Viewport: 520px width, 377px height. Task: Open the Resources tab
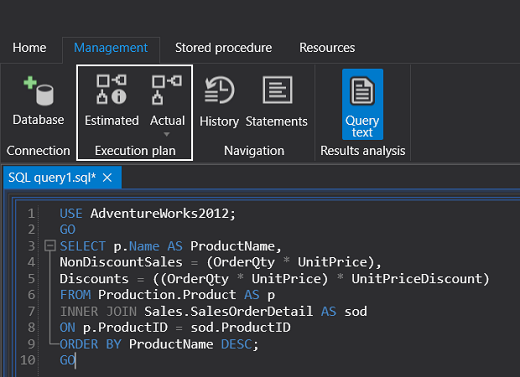coord(327,48)
